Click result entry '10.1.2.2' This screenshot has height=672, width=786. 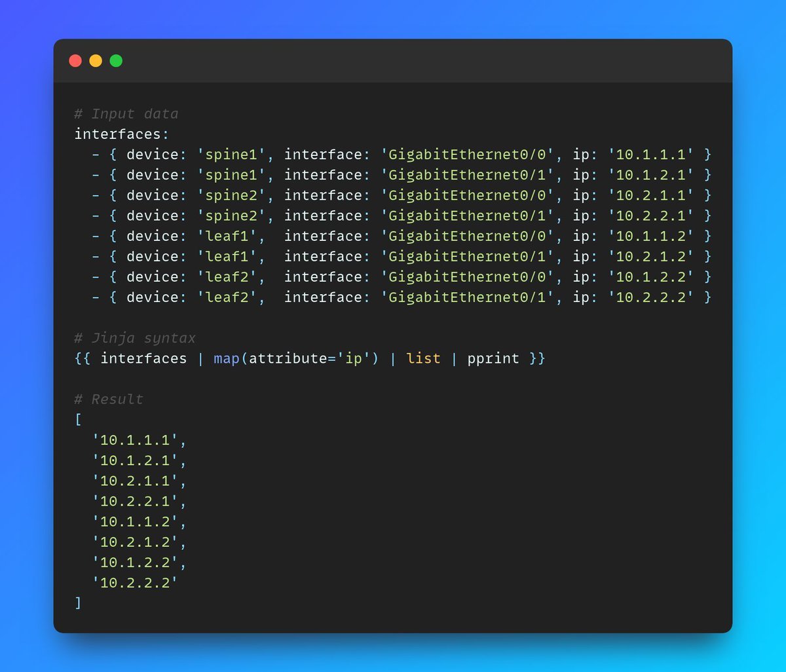pos(135,561)
